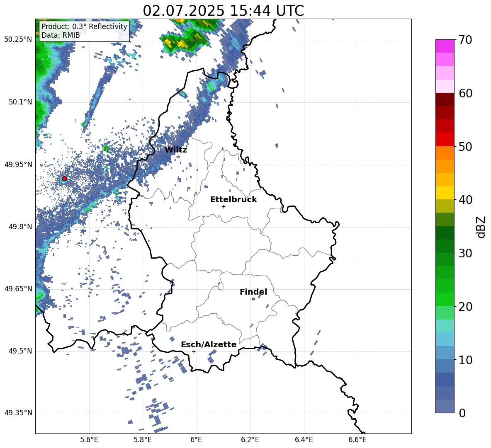Image resolution: width=491 pixels, height=448 pixels.
Task: Click the 6.2°E longitude label
Action: [x=250, y=440]
